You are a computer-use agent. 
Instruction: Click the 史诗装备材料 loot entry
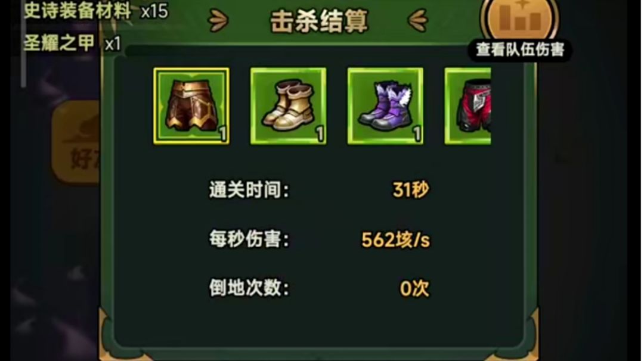pyautogui.click(x=77, y=11)
